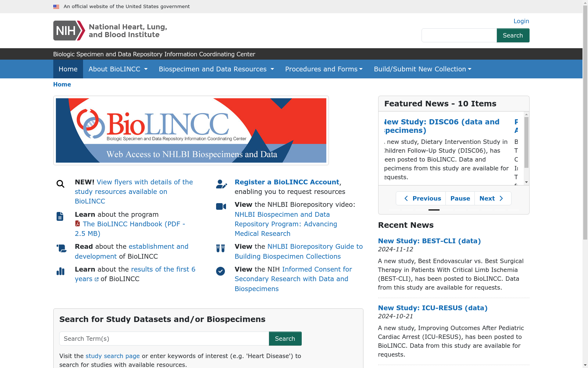Click the featured news panel scrollbar
588x368 pixels.
(526, 143)
